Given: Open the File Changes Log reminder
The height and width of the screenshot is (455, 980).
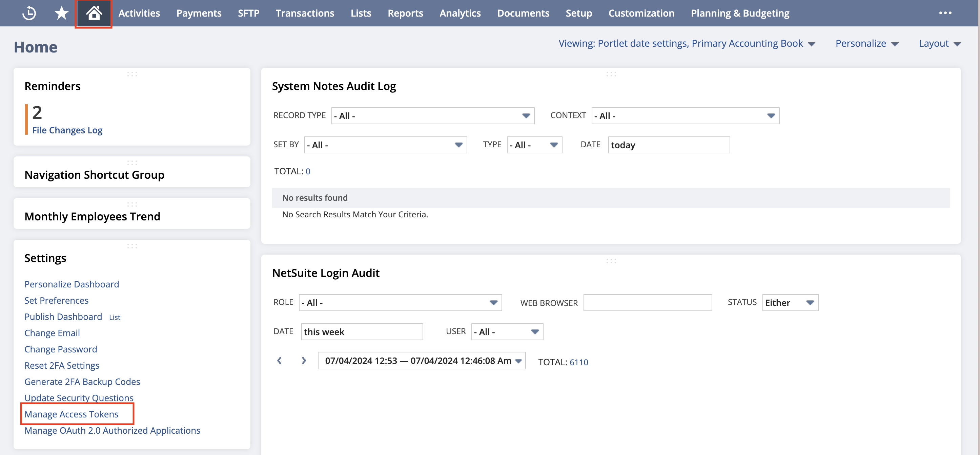Looking at the screenshot, I should [67, 130].
